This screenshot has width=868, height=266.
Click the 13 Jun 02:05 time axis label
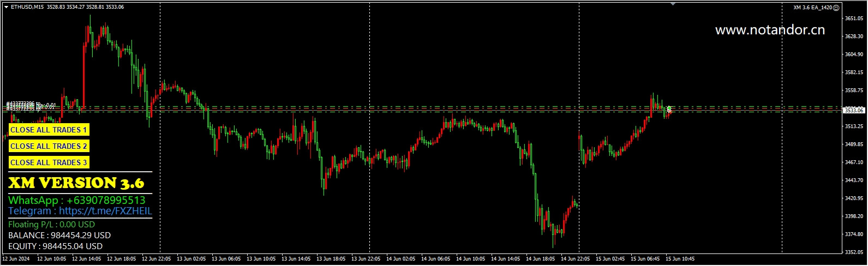tap(190, 259)
